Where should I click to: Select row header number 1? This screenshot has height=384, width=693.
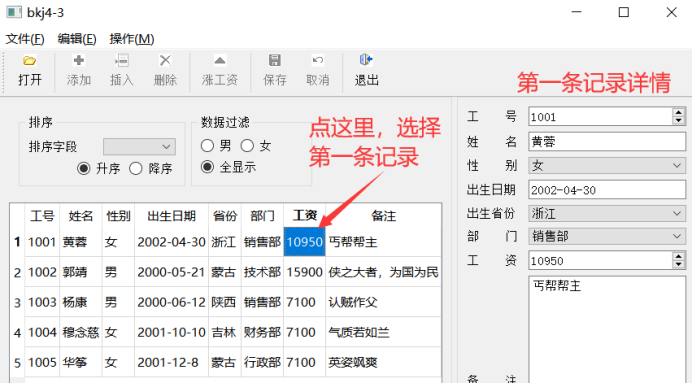(17, 242)
